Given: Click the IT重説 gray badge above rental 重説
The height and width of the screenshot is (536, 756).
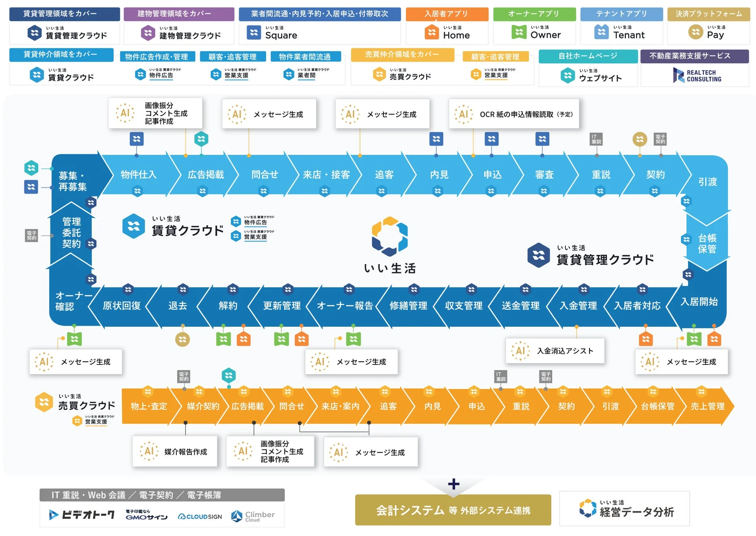Looking at the screenshot, I should [596, 139].
